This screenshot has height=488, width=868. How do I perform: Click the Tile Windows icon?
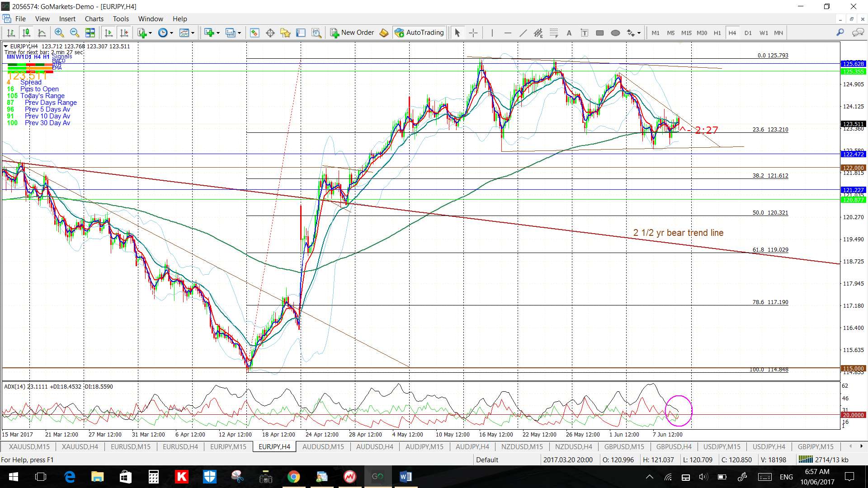coord(90,33)
